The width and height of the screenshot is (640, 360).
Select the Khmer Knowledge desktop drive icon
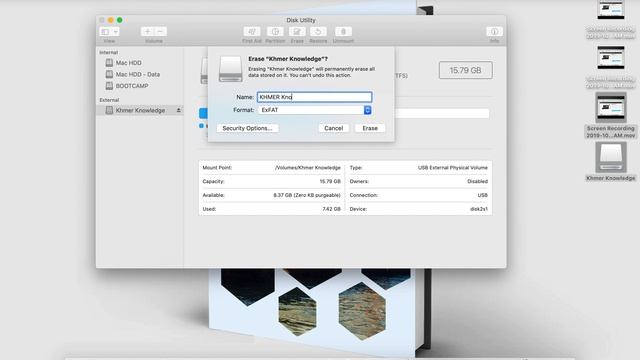(x=611, y=157)
